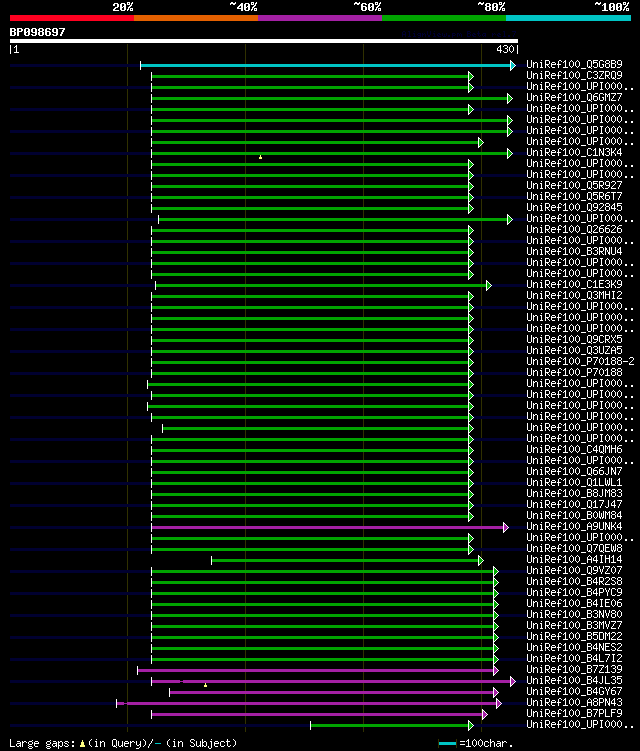Click the purple arrowhead of the A8PN43 alignment
The height and width of the screenshot is (751, 640).
pyautogui.click(x=499, y=704)
